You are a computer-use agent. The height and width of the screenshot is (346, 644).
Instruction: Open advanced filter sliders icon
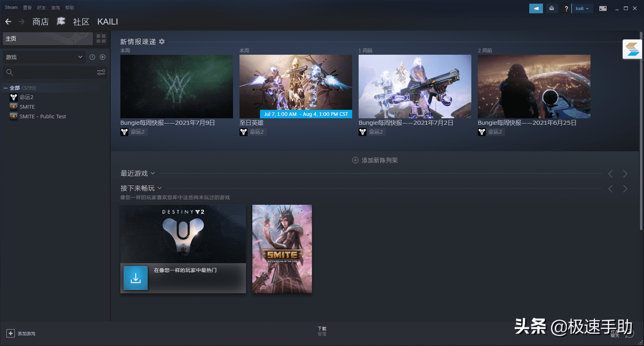[x=101, y=72]
